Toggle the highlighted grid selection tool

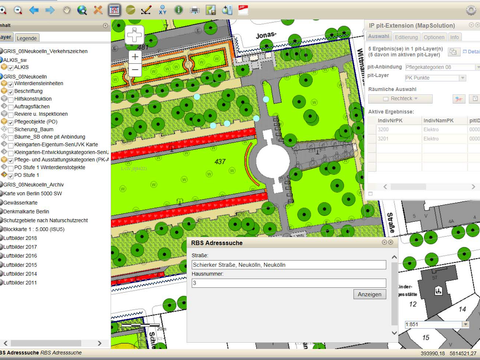coord(114,10)
